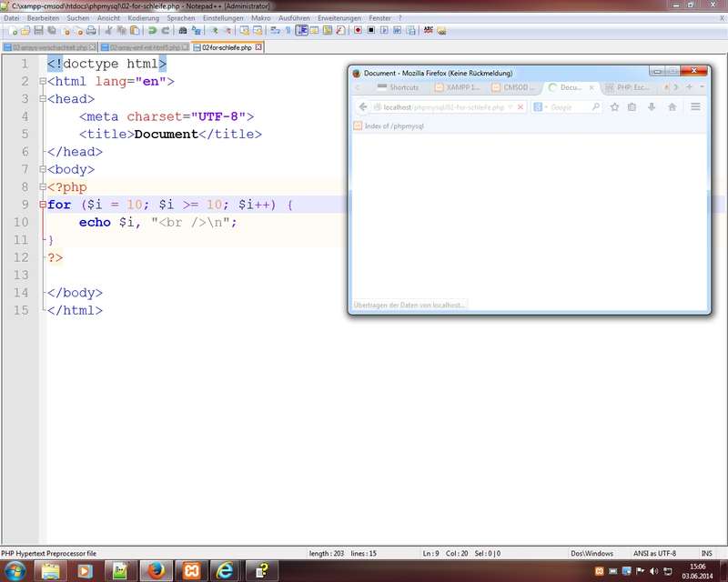
Task: Click the Firefox back arrow button
Action: click(362, 107)
